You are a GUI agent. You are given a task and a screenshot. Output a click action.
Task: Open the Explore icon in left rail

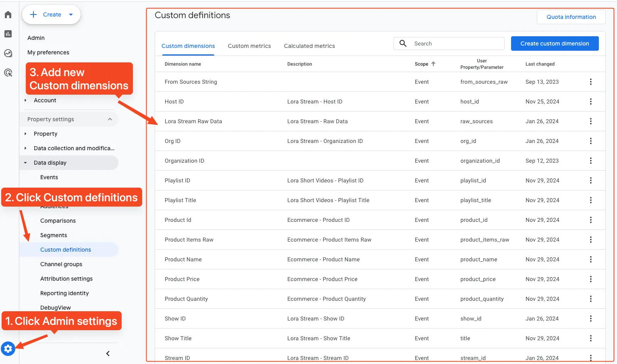8,53
